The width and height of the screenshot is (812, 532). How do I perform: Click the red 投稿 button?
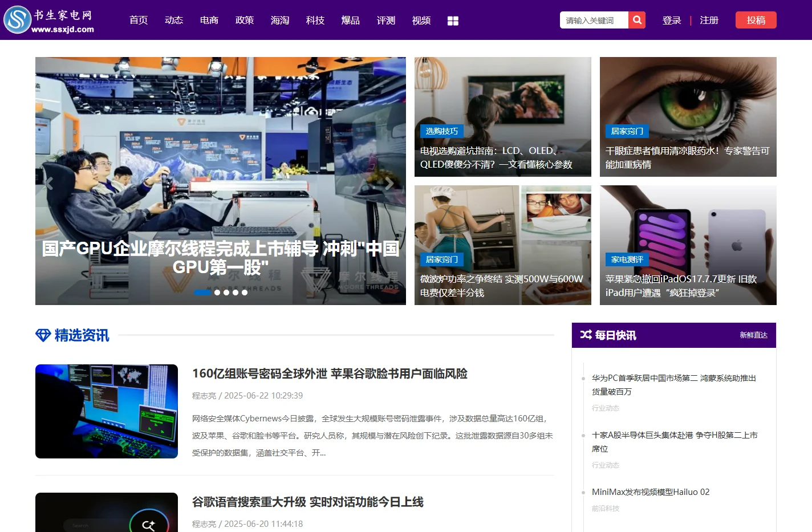[756, 20]
